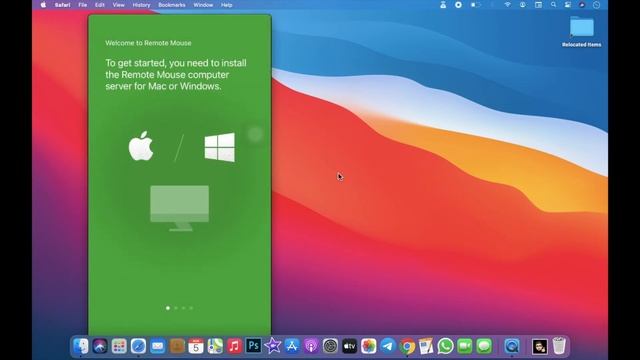Open Spotlight search in menu bar
Screen dimensions: 640x360
click(553, 5)
